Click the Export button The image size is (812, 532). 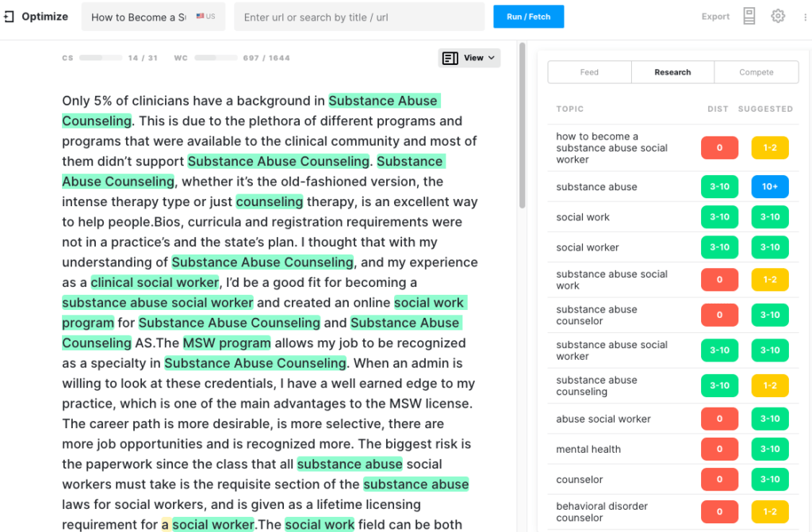pos(715,17)
